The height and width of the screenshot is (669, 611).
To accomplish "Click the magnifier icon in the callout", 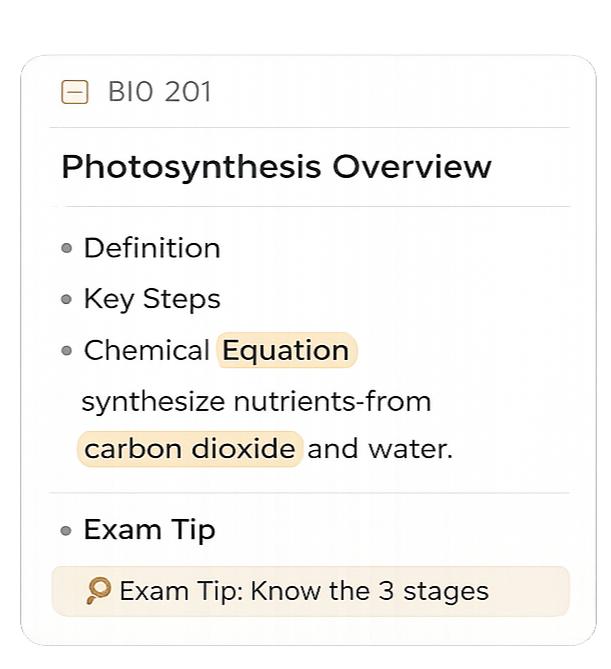I will (98, 591).
